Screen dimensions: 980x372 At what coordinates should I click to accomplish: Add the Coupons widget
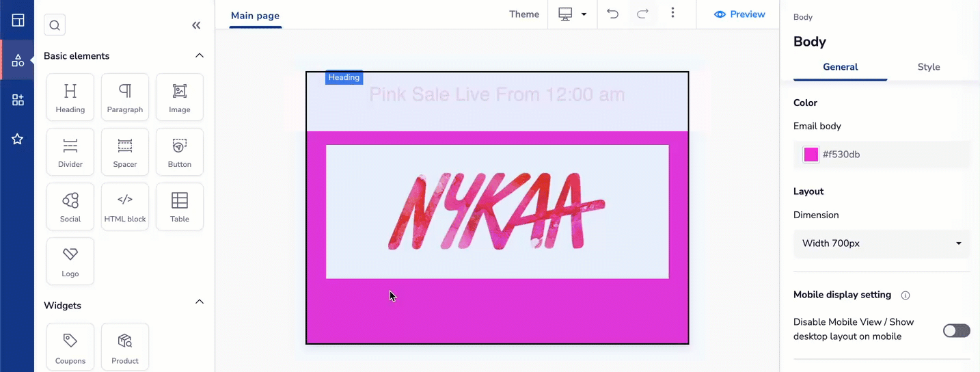coord(70,347)
